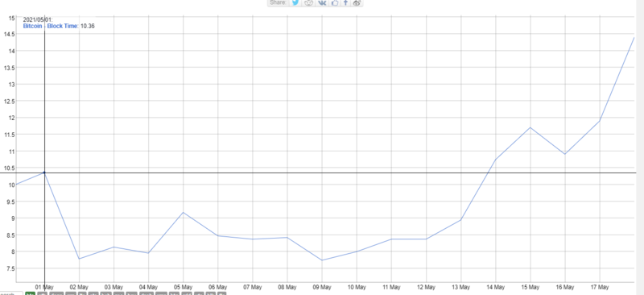Select the 16 May line dip point
Viewport: 644px width, 295px height.
point(565,154)
